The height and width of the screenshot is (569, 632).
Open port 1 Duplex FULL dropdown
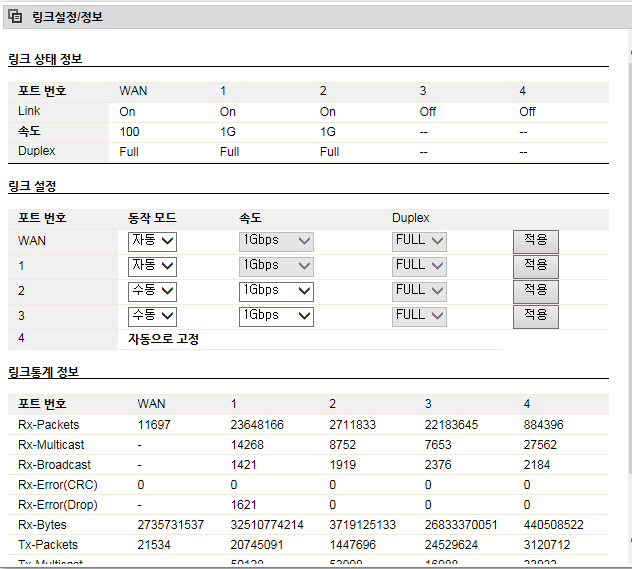click(x=419, y=267)
